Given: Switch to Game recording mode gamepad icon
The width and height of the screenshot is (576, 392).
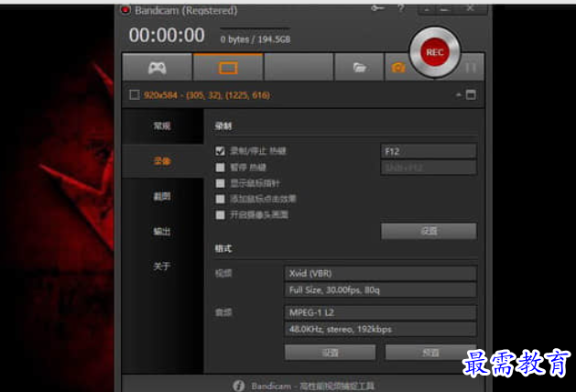Looking at the screenshot, I should point(158,68).
